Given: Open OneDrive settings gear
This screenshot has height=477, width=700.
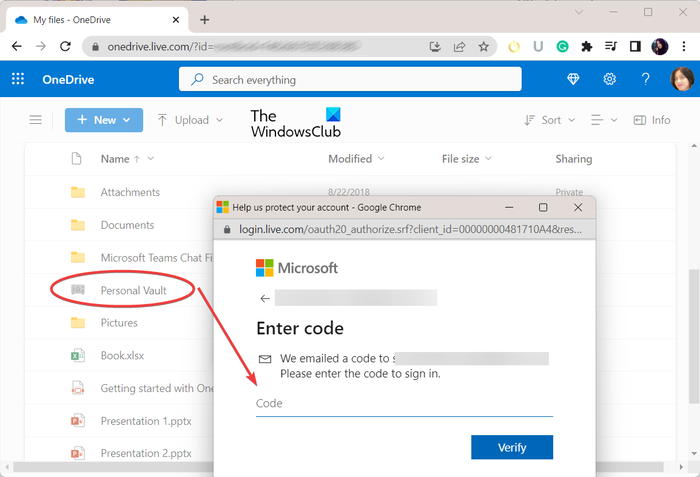Looking at the screenshot, I should pyautogui.click(x=609, y=79).
